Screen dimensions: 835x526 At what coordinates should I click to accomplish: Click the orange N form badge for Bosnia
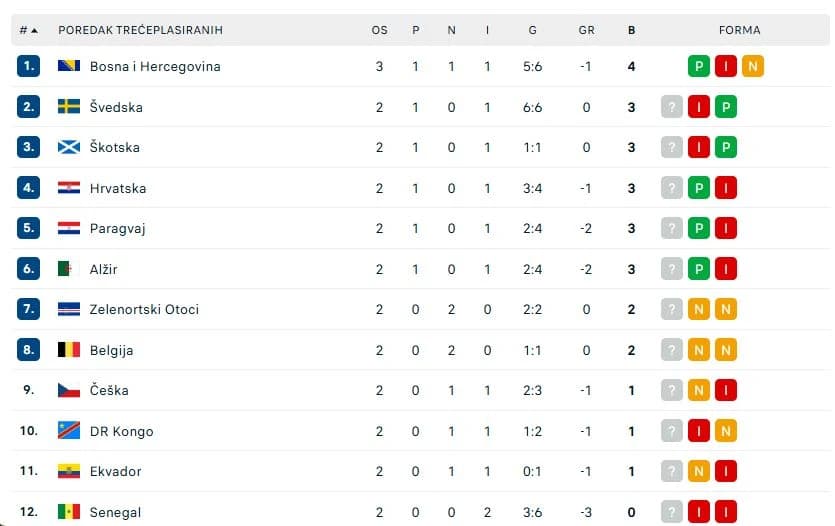point(752,67)
